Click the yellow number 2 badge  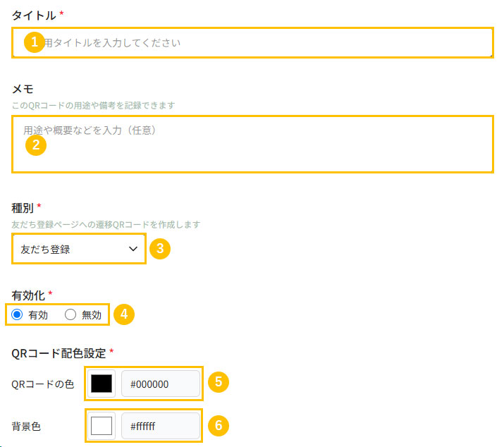tap(36, 145)
